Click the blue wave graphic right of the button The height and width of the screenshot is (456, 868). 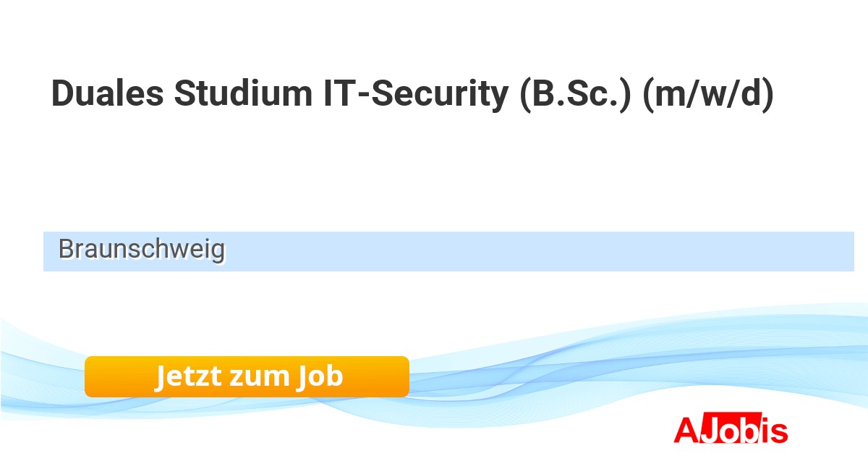[x=579, y=369]
